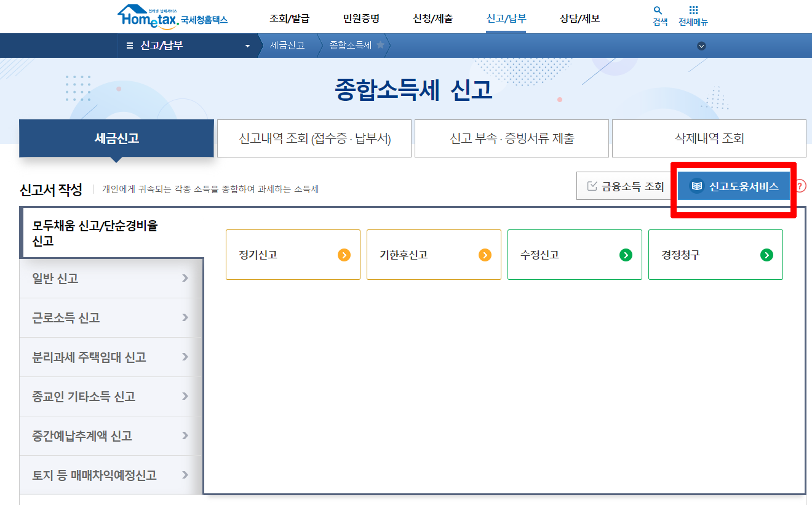Switch to 삭제내역 조회 tab

709,138
